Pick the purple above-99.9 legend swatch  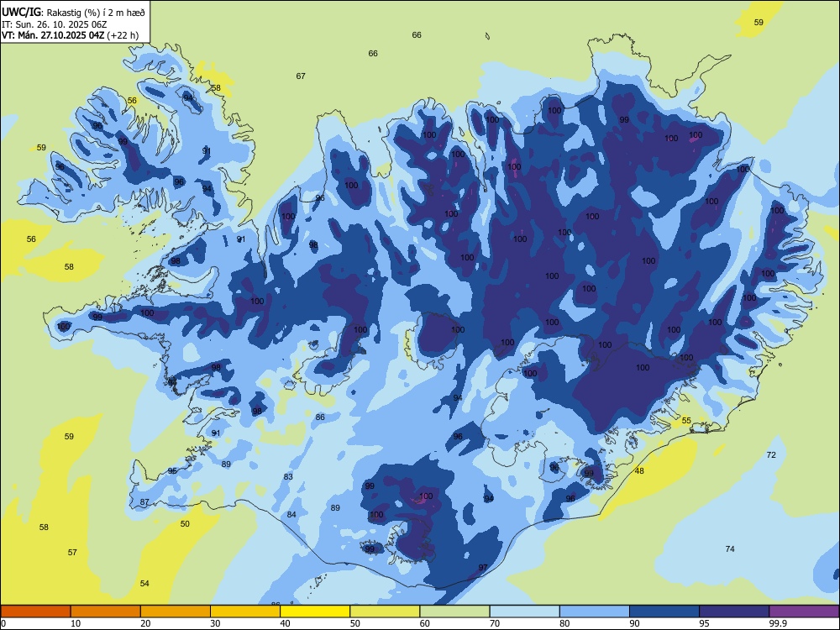tap(804, 612)
